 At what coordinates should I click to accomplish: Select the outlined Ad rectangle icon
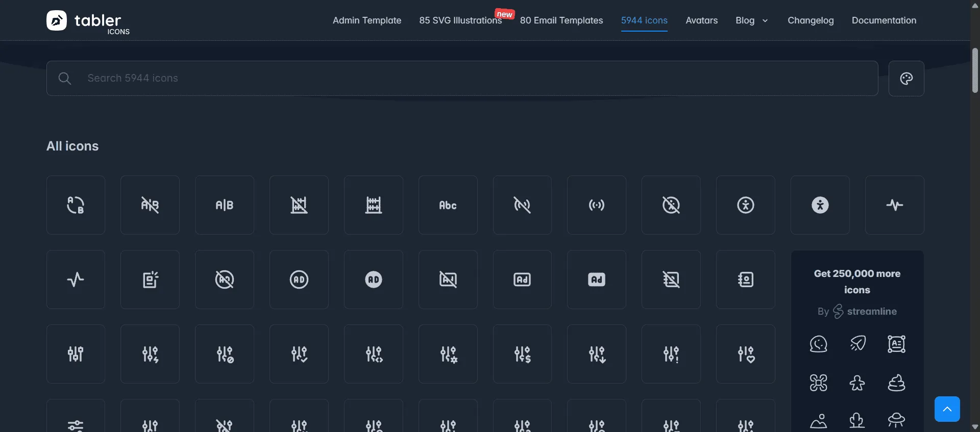pos(522,279)
